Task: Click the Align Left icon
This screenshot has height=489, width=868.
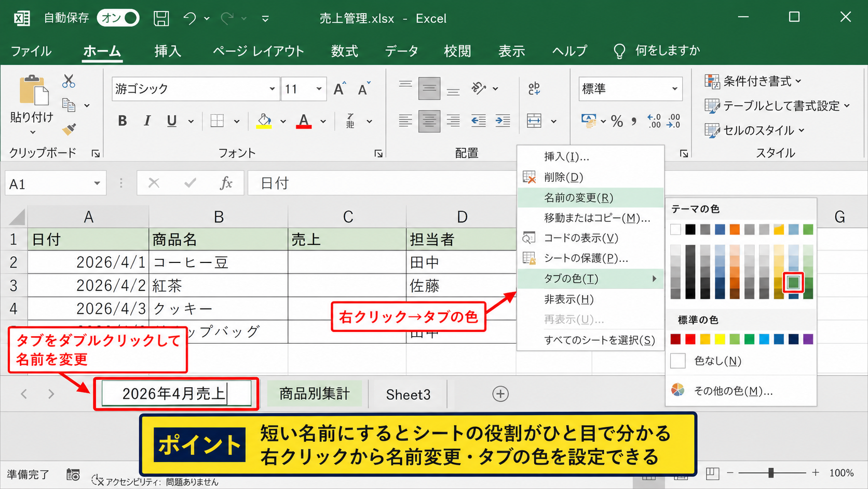Action: (x=405, y=121)
